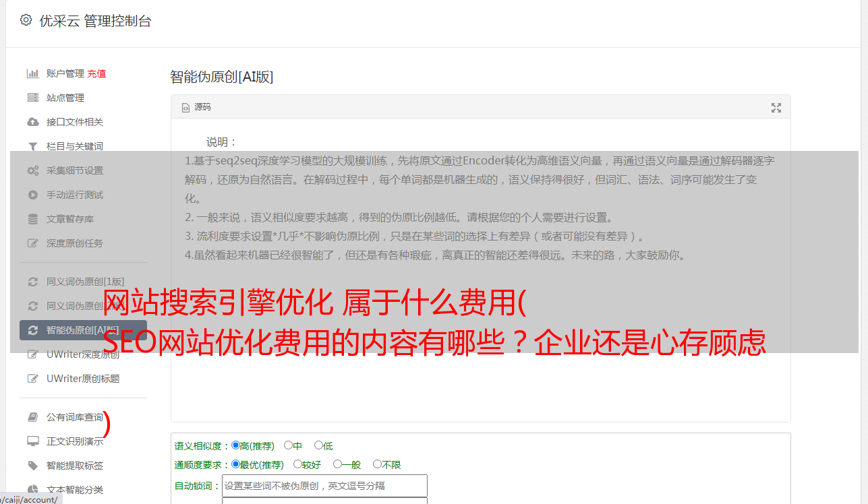Open the 账户管理 bar chart icon

click(32, 73)
